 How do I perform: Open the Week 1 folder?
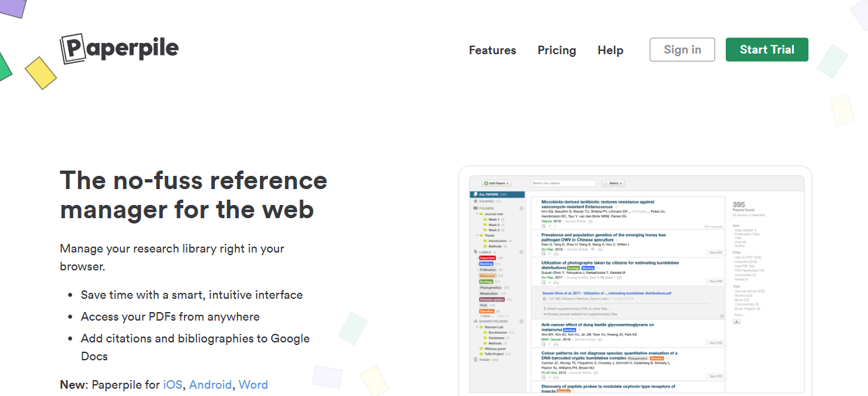[493, 219]
